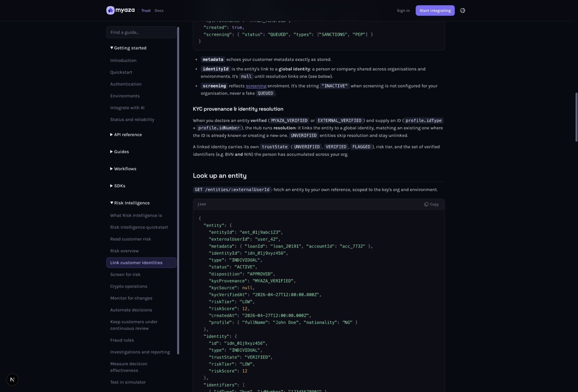Click the myaza logo
This screenshot has width=578, height=392.
pos(120,10)
